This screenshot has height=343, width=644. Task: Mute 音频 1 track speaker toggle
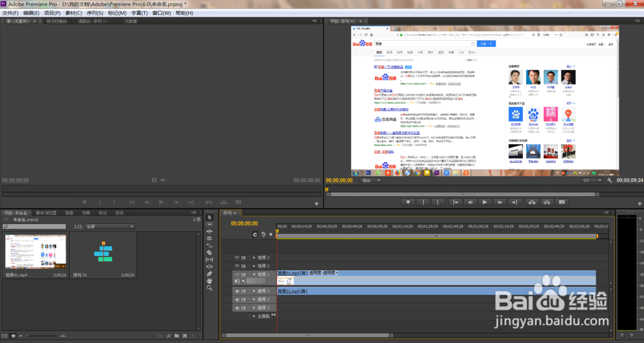[x=237, y=291]
